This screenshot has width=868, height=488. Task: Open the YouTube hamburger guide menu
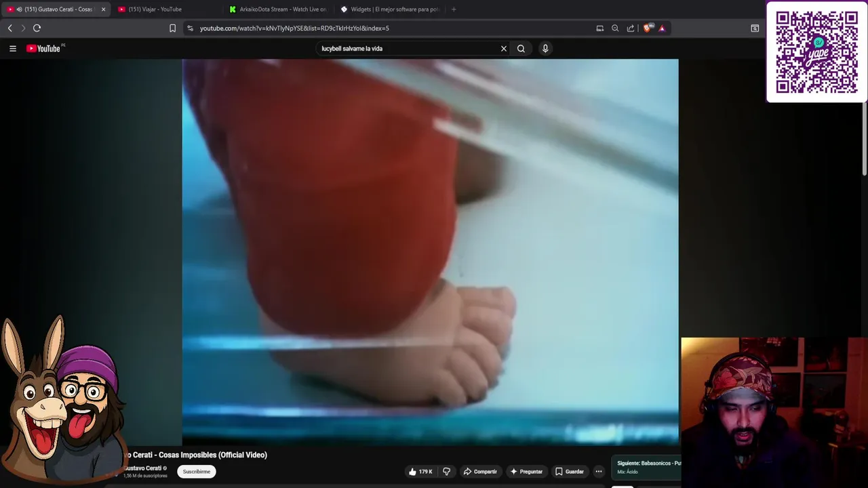pyautogui.click(x=12, y=49)
